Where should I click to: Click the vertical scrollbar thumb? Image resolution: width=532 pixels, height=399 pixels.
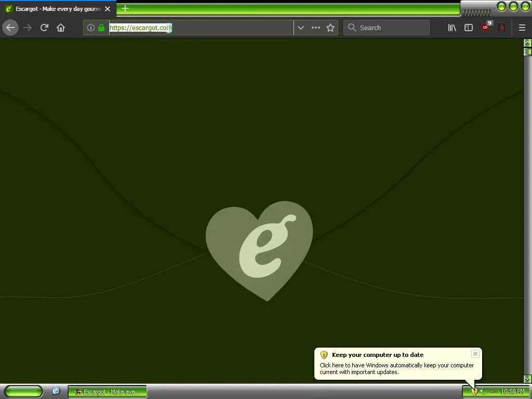(527, 51)
